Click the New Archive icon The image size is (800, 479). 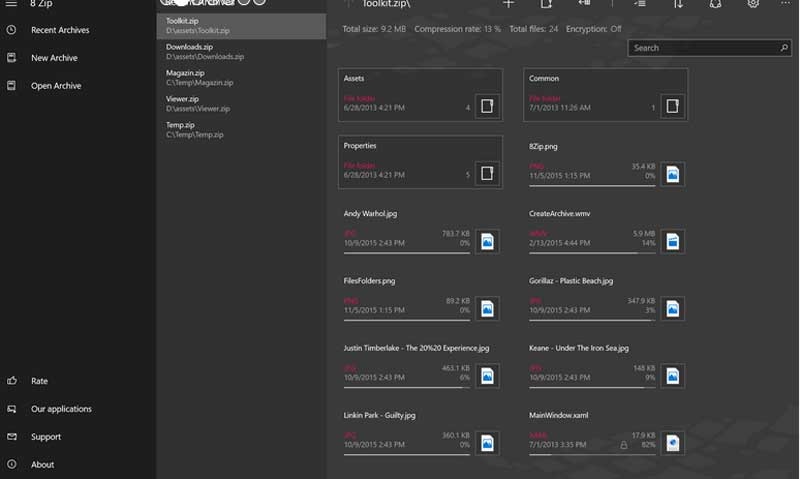pos(11,58)
